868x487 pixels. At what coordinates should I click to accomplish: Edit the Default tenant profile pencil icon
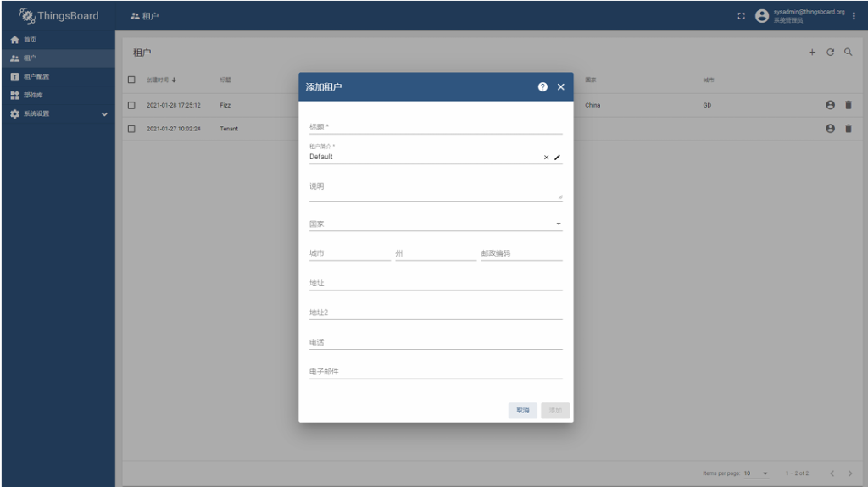(558, 158)
